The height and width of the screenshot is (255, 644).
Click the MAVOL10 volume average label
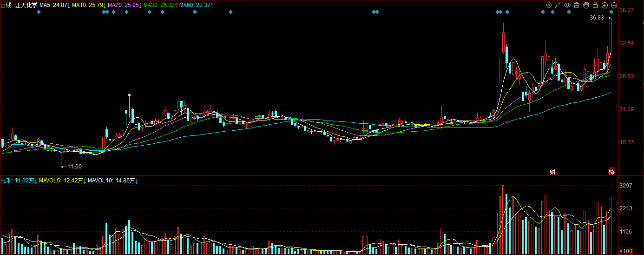(114, 180)
